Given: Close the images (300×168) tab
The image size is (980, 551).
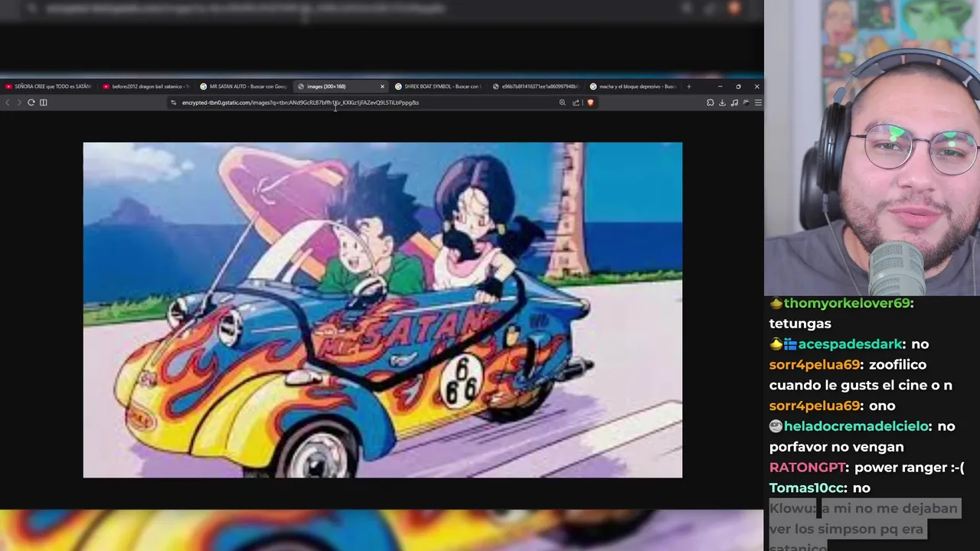Looking at the screenshot, I should click(382, 86).
